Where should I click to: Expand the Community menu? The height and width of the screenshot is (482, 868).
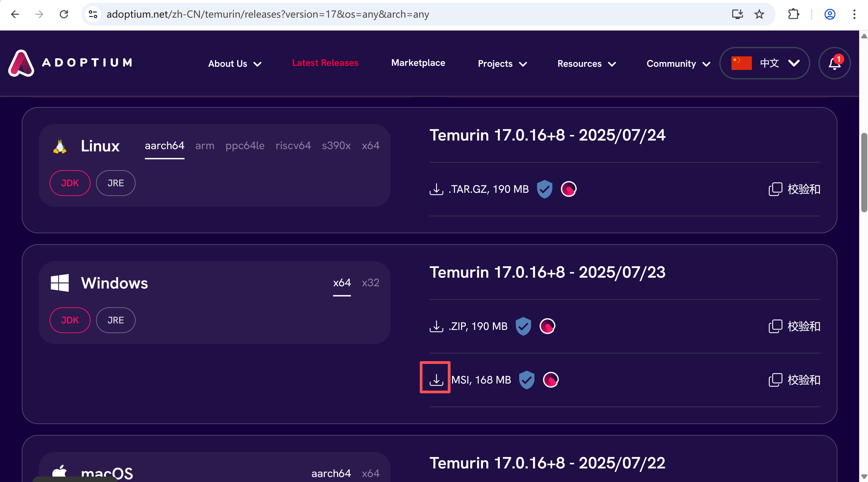[x=678, y=64]
